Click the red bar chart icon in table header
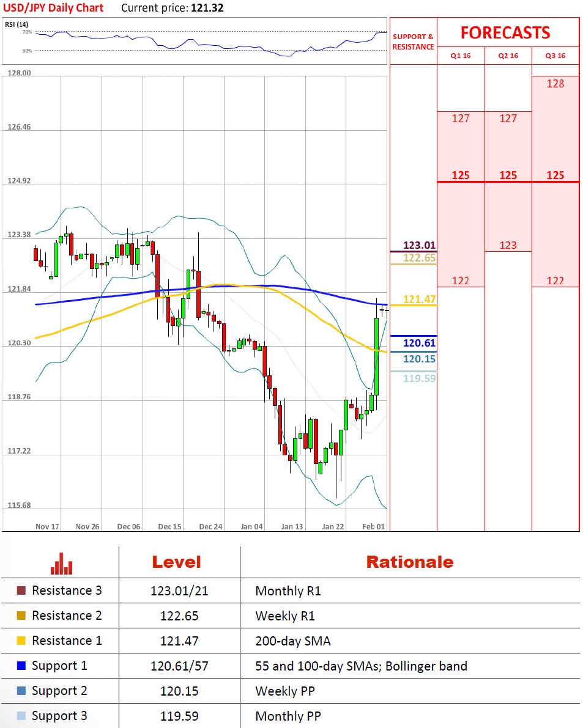Screen dimensions: 583x728 (61, 563)
